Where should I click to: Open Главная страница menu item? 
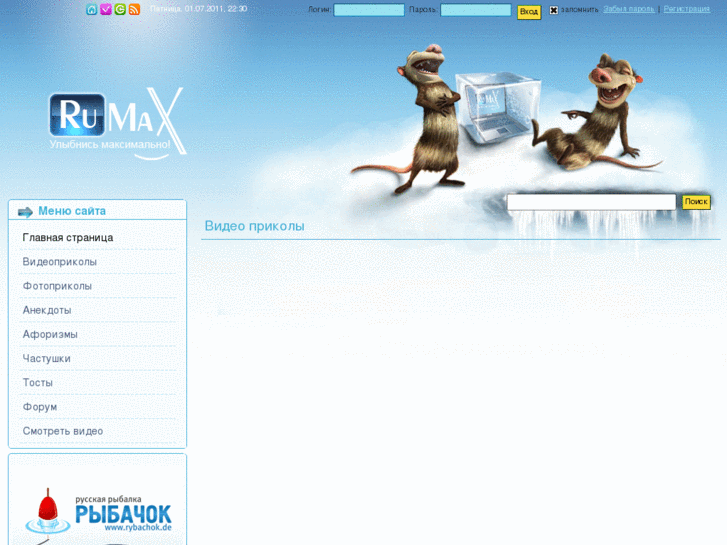pyautogui.click(x=68, y=237)
